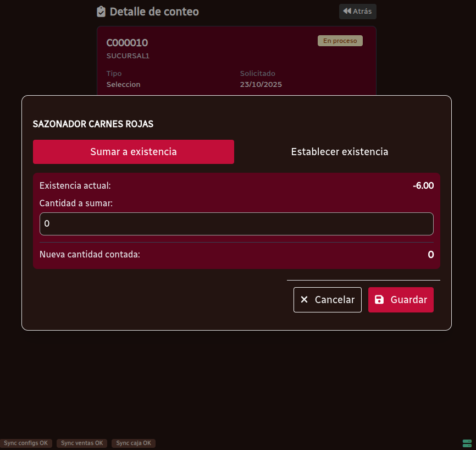Screen dimensions: 476x450
Task: Click the SAZONADOR CARNES ROJAS title
Action: pyautogui.click(x=93, y=124)
